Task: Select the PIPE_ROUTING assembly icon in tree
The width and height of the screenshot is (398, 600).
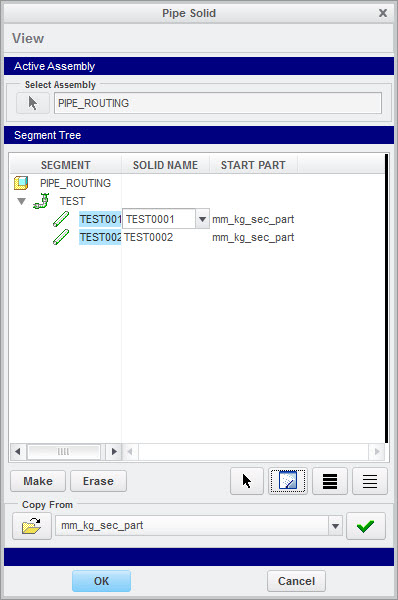Action: pyautogui.click(x=21, y=183)
